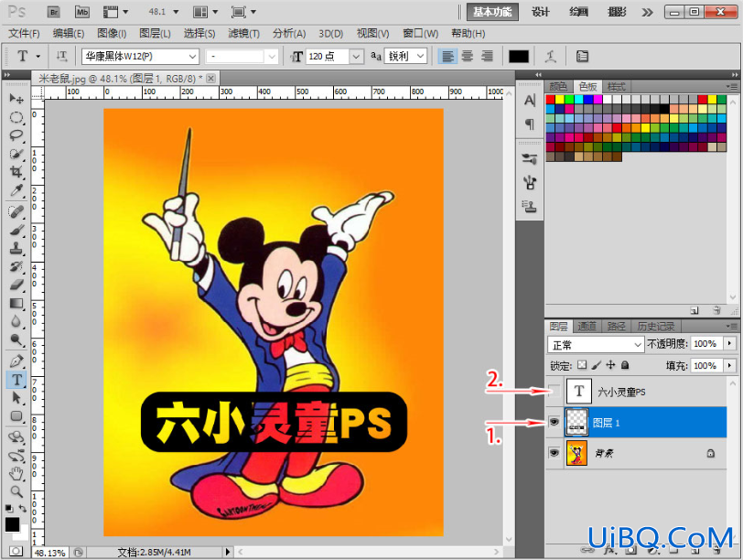Switch to the 通道 tab
This screenshot has height=560, width=743.
pyautogui.click(x=587, y=327)
